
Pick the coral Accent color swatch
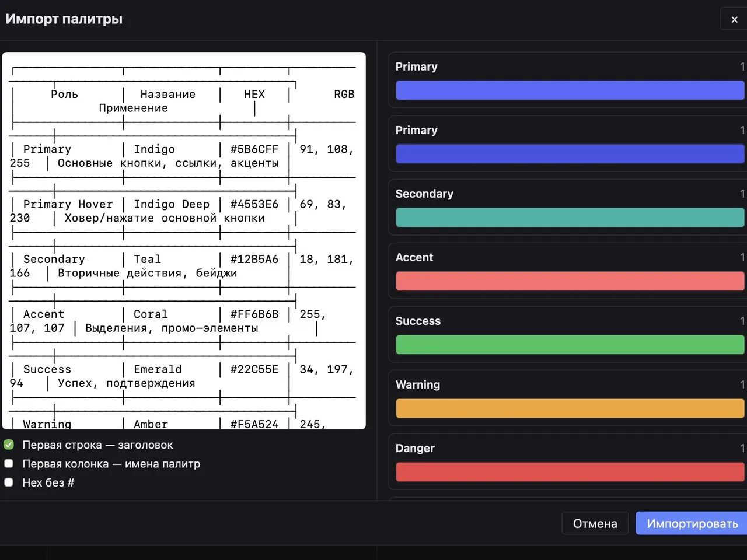pyautogui.click(x=570, y=281)
